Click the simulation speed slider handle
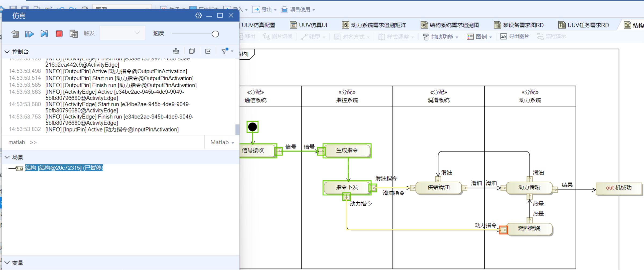The image size is (644, 270). coord(215,34)
